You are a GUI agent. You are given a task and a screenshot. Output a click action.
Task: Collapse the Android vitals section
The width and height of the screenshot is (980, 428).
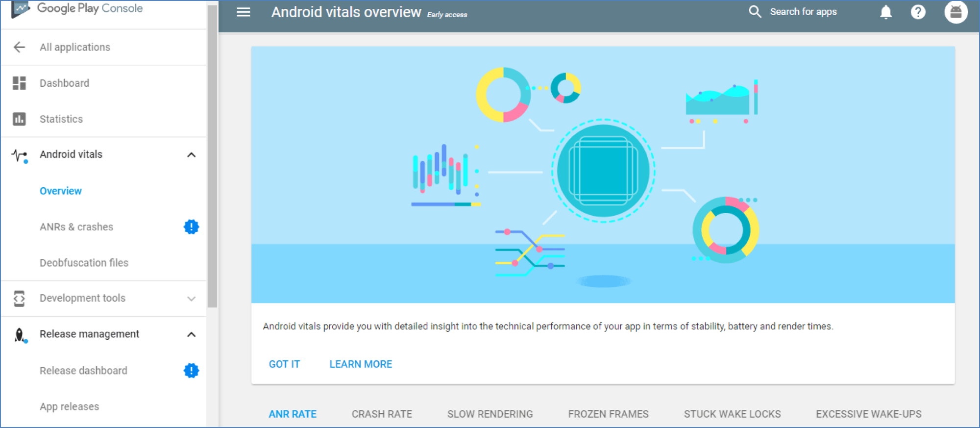click(191, 155)
